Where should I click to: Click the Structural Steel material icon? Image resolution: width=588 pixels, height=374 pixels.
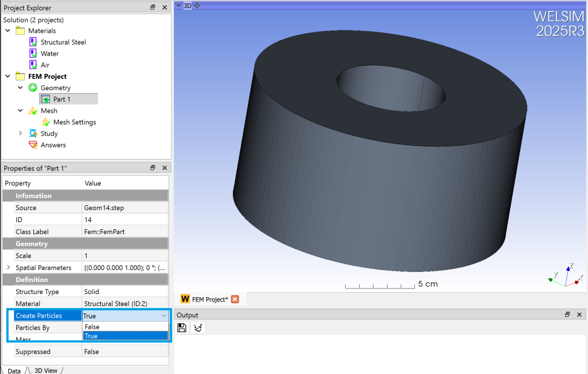(x=33, y=42)
